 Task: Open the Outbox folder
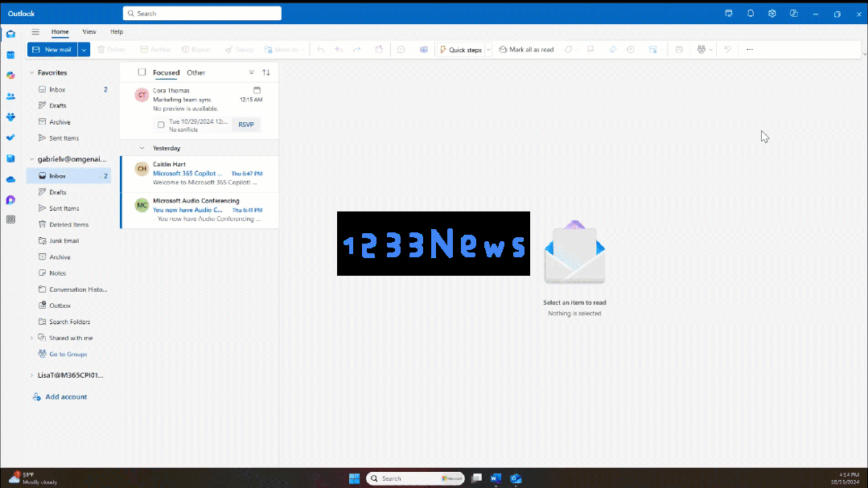point(68,306)
